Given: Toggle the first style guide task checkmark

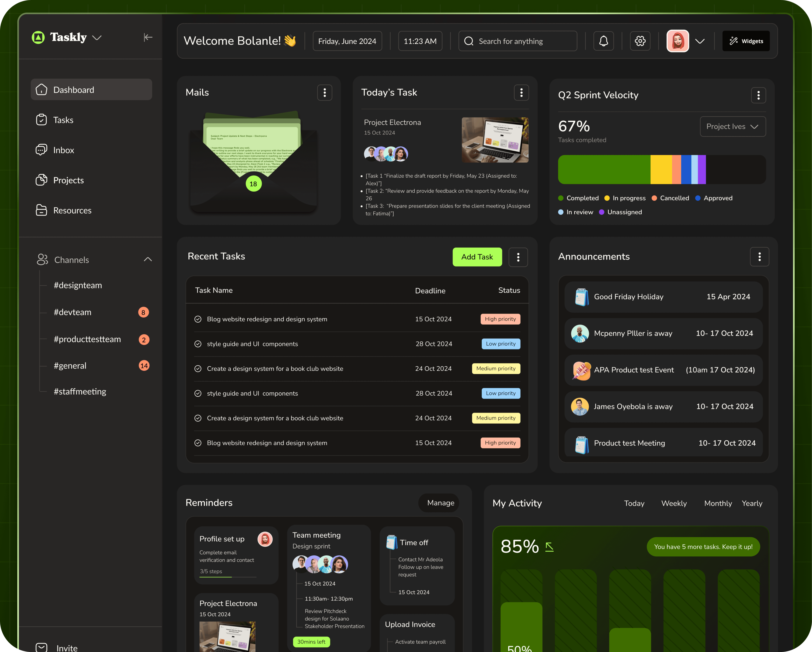Looking at the screenshot, I should [198, 344].
